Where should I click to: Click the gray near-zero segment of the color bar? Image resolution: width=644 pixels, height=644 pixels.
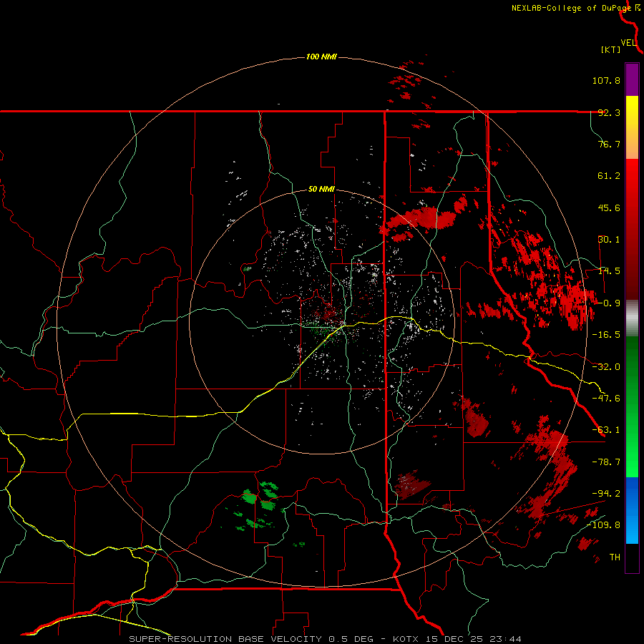click(x=632, y=317)
